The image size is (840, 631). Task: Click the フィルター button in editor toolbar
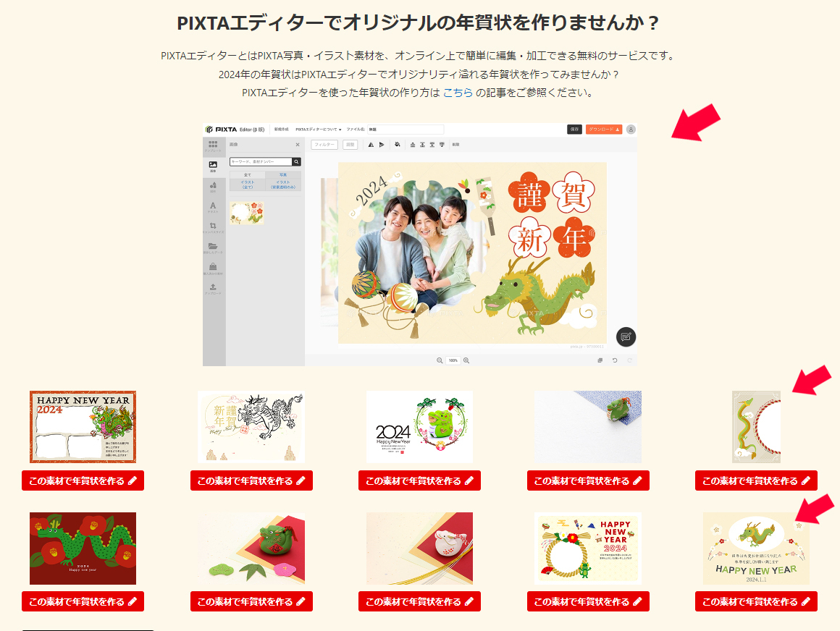click(324, 145)
